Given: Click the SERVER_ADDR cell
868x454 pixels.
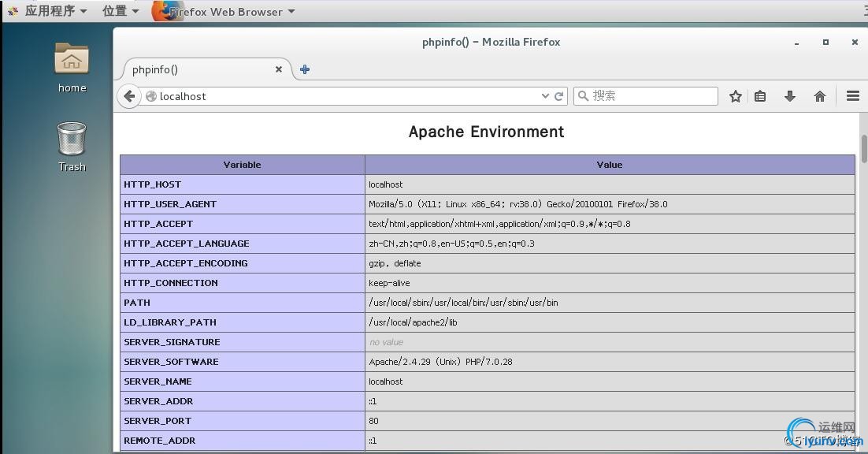Looking at the screenshot, I should tap(243, 401).
